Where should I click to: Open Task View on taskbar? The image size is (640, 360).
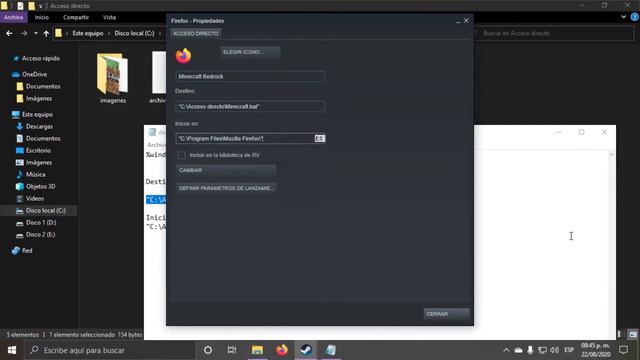232,350
